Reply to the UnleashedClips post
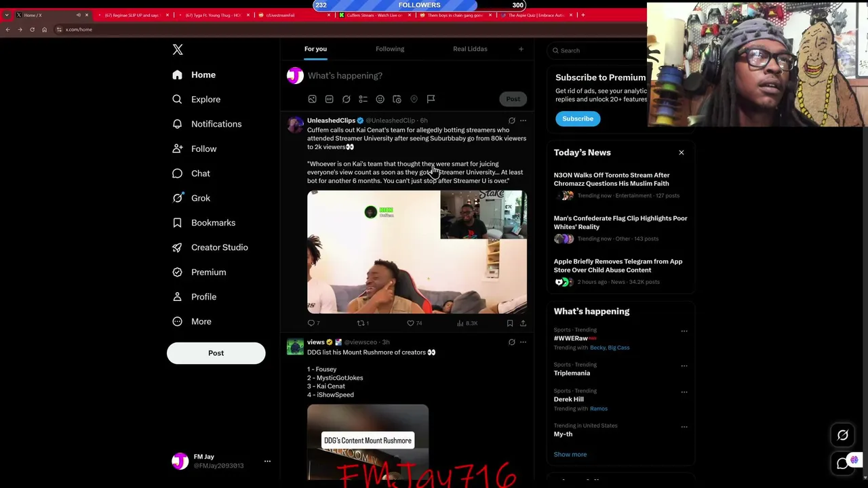This screenshot has height=488, width=868. [x=313, y=323]
